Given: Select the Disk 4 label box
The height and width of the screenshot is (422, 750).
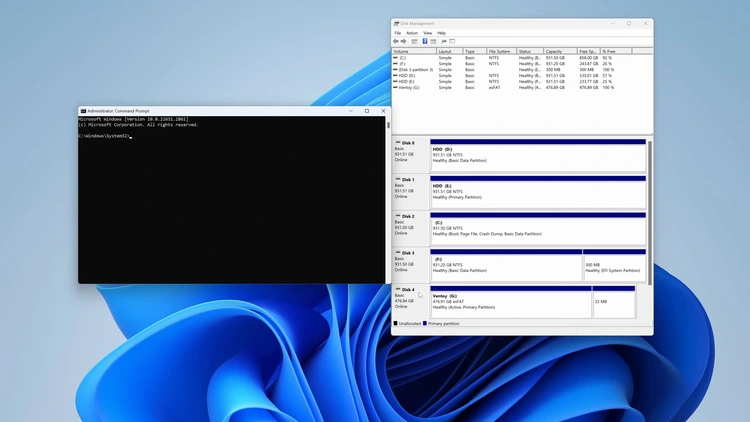Looking at the screenshot, I should pos(411,302).
